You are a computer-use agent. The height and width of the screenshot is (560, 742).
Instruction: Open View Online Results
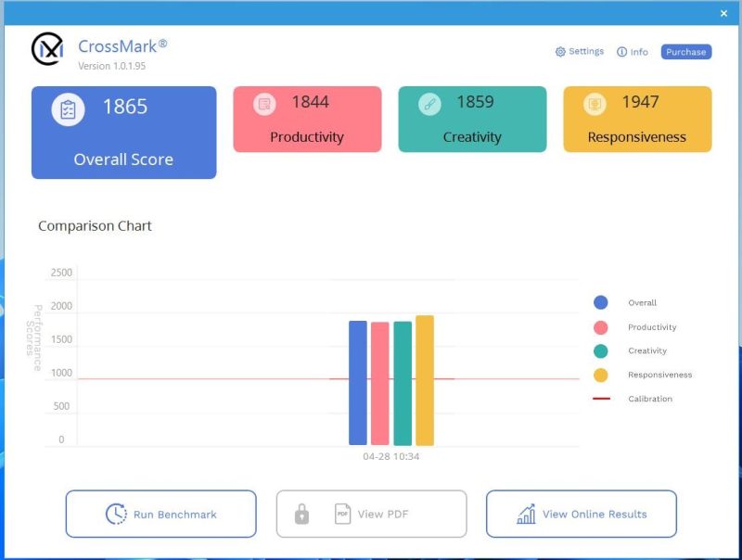(582, 515)
